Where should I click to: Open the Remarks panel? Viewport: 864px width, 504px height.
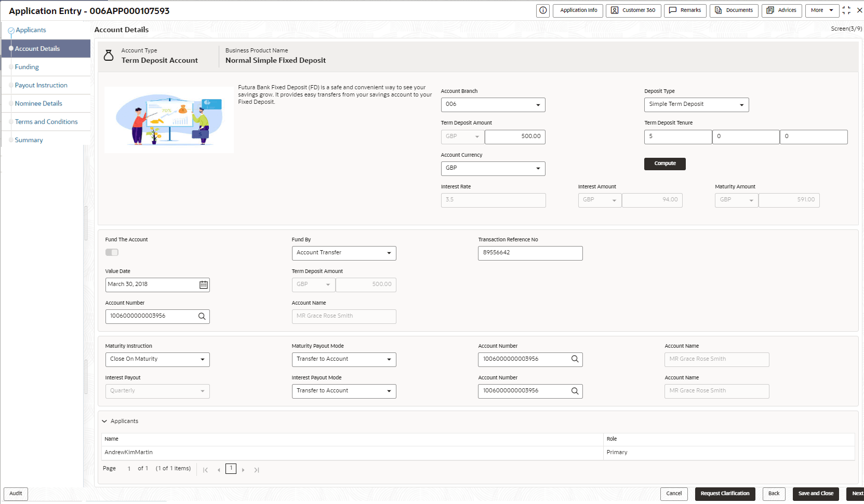[685, 10]
